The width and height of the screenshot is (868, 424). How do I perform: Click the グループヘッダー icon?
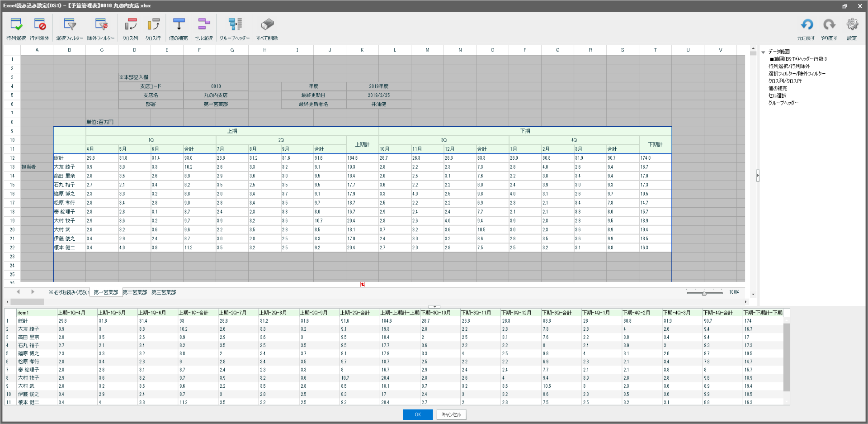pyautogui.click(x=235, y=25)
